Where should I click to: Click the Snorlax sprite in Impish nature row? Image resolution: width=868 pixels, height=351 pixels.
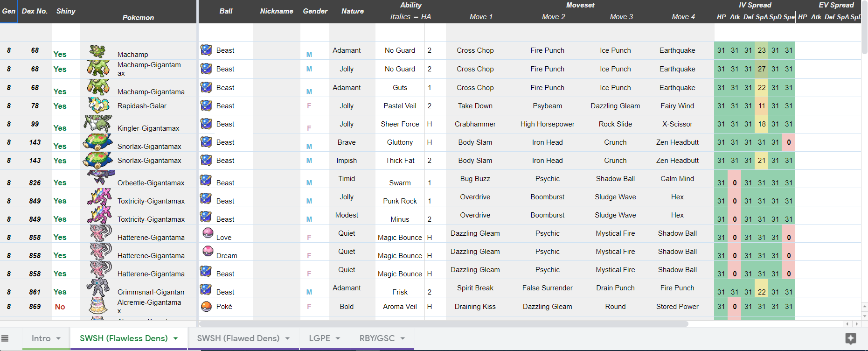click(x=98, y=160)
